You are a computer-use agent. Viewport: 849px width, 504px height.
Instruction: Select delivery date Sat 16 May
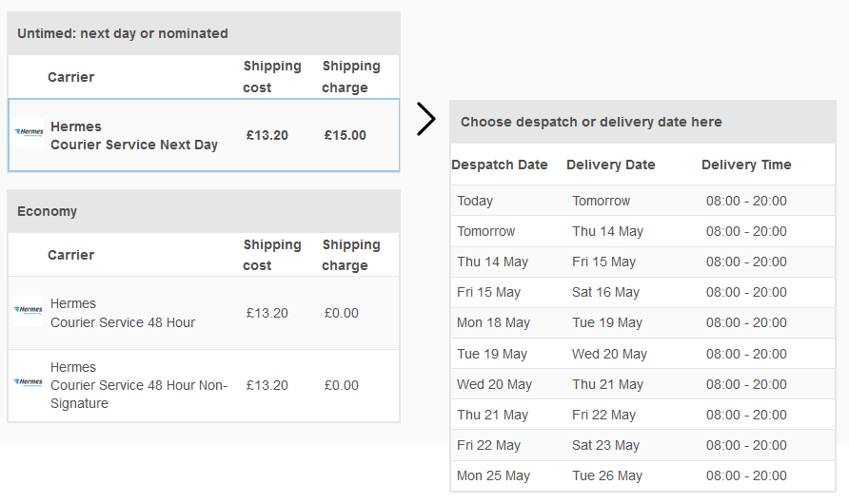(605, 293)
